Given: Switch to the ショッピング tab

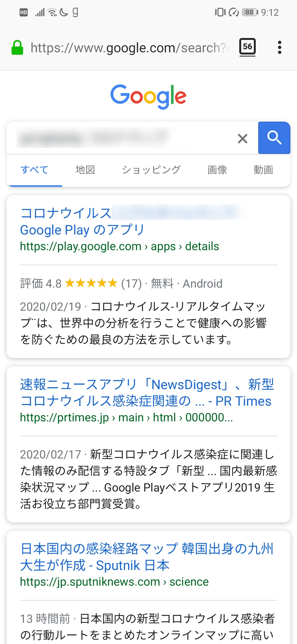Looking at the screenshot, I should tap(151, 170).
